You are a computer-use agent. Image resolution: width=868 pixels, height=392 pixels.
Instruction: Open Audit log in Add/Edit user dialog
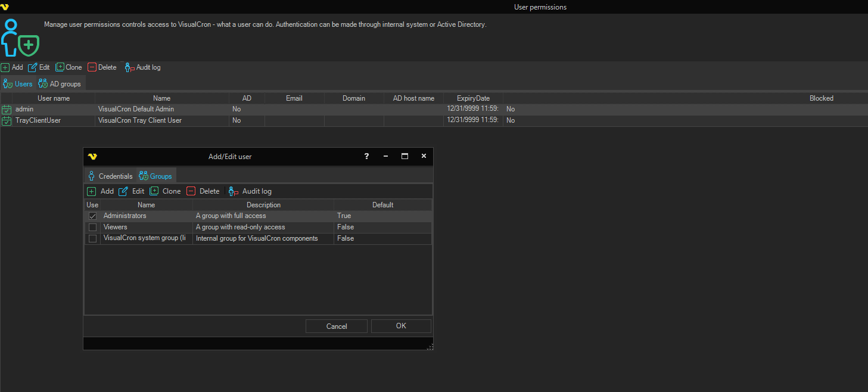pos(250,191)
